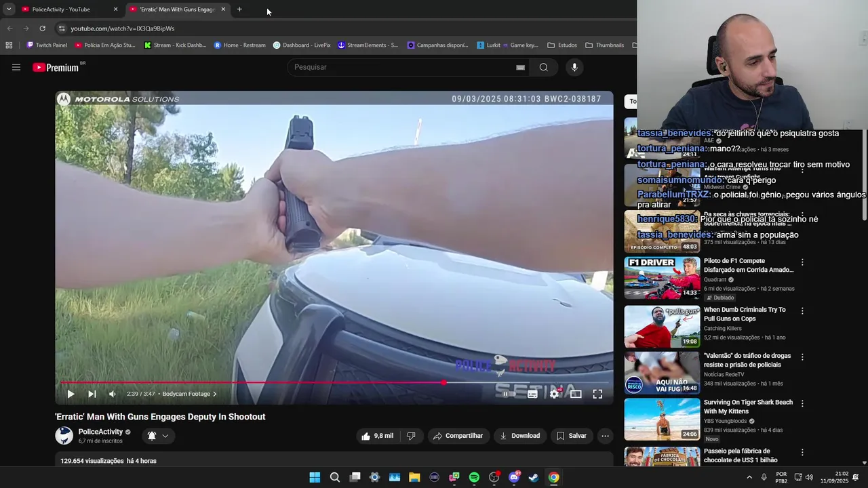Open Discord from the taskbar
The height and width of the screenshot is (488, 868).
click(514, 477)
